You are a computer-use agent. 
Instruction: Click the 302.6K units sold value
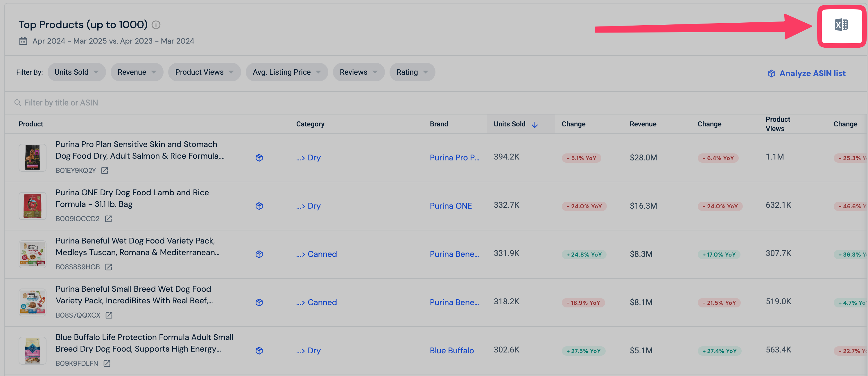coord(506,349)
